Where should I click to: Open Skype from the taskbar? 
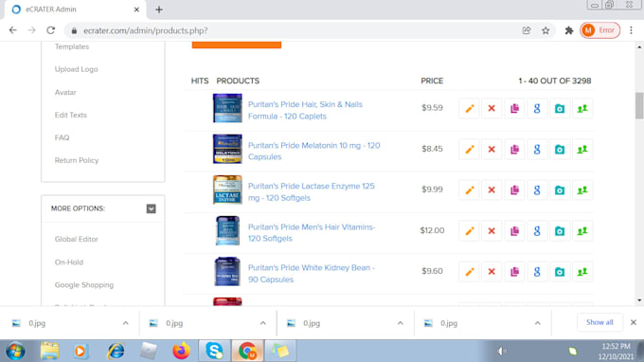(x=214, y=351)
